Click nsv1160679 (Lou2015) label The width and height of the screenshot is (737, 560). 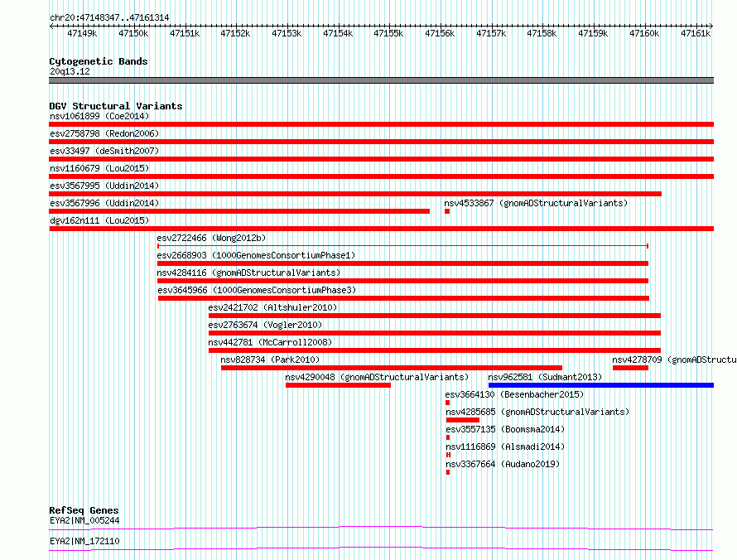pyautogui.click(x=99, y=168)
